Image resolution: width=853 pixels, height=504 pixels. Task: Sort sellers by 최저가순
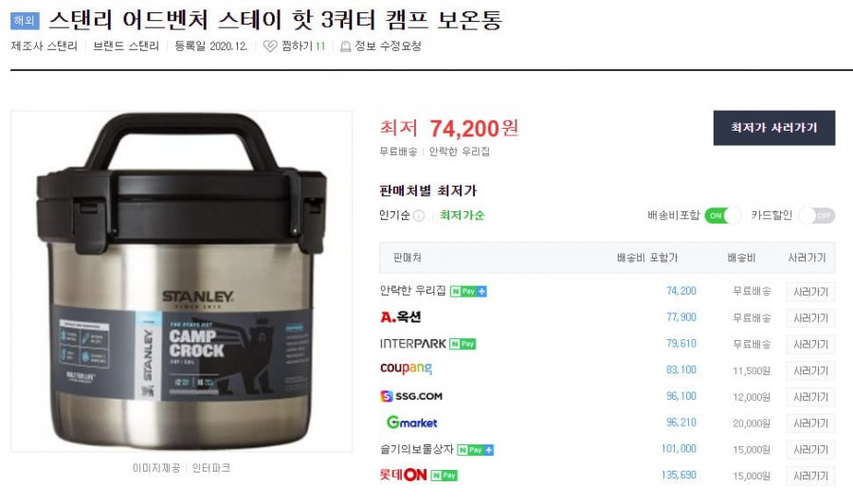pyautogui.click(x=462, y=215)
